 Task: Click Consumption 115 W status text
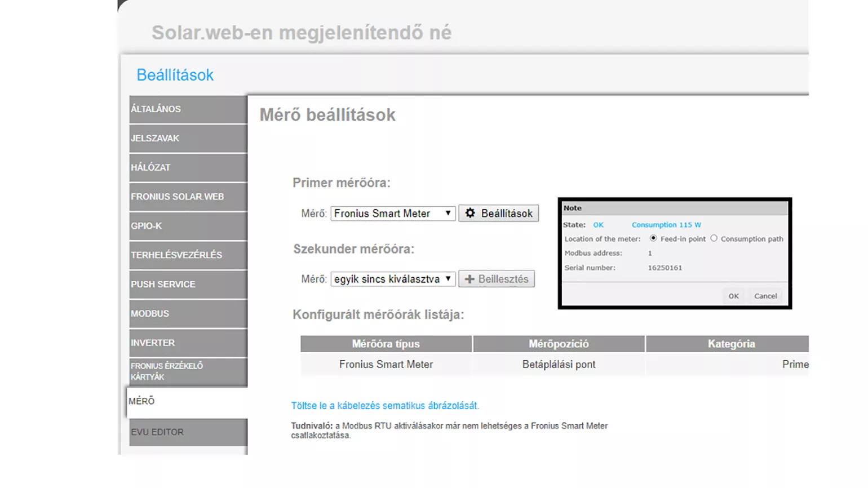(666, 225)
